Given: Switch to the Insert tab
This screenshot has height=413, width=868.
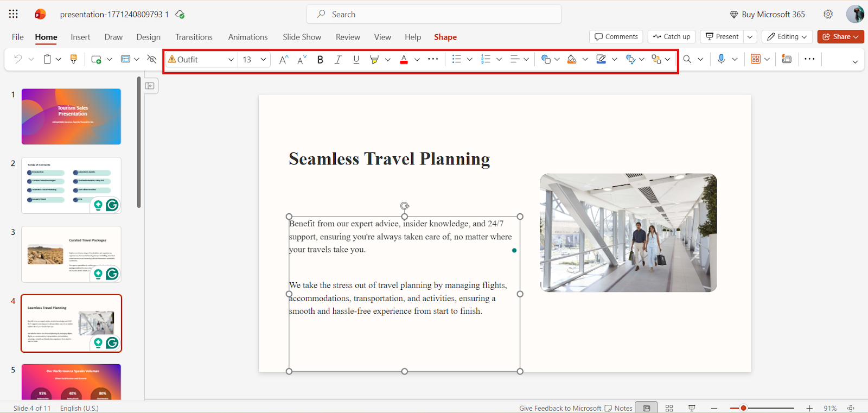Looking at the screenshot, I should [x=80, y=37].
